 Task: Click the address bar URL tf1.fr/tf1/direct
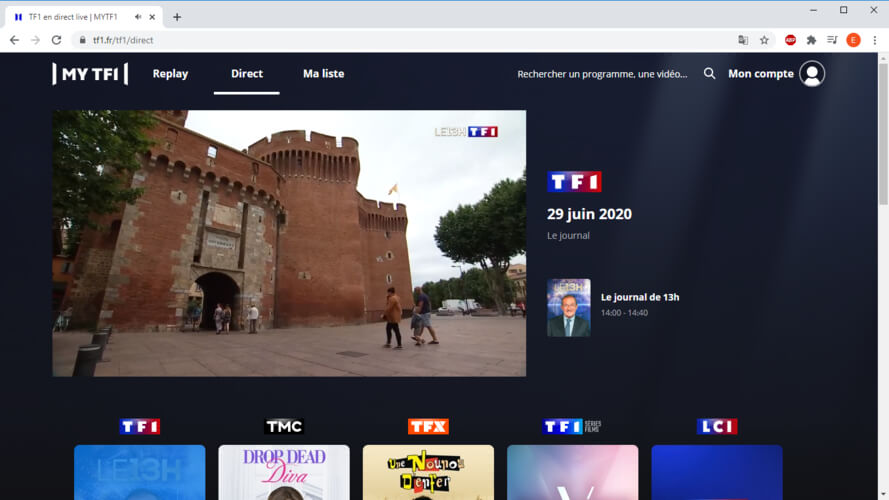pyautogui.click(x=123, y=40)
